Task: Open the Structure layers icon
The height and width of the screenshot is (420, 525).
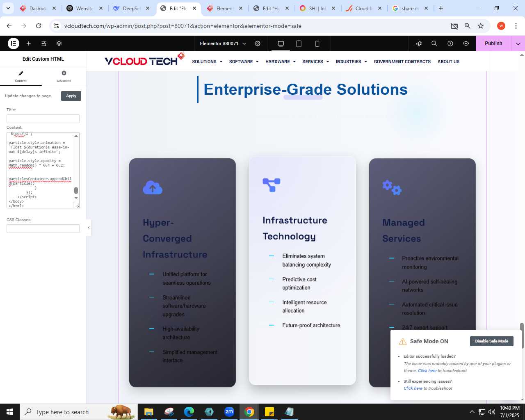Action: click(59, 43)
